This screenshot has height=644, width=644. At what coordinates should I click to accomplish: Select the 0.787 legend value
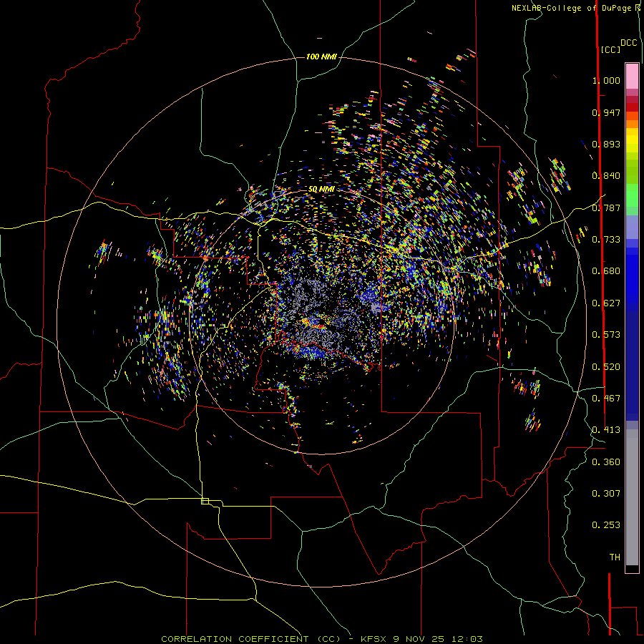606,208
